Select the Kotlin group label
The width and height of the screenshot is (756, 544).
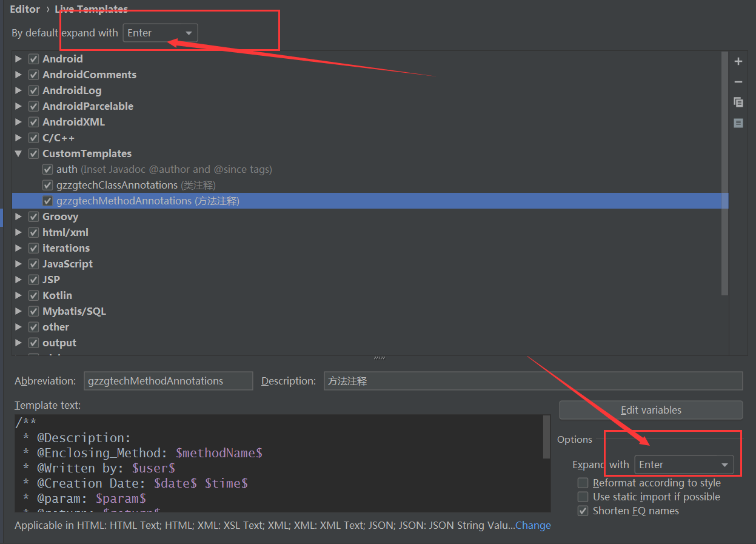(57, 295)
